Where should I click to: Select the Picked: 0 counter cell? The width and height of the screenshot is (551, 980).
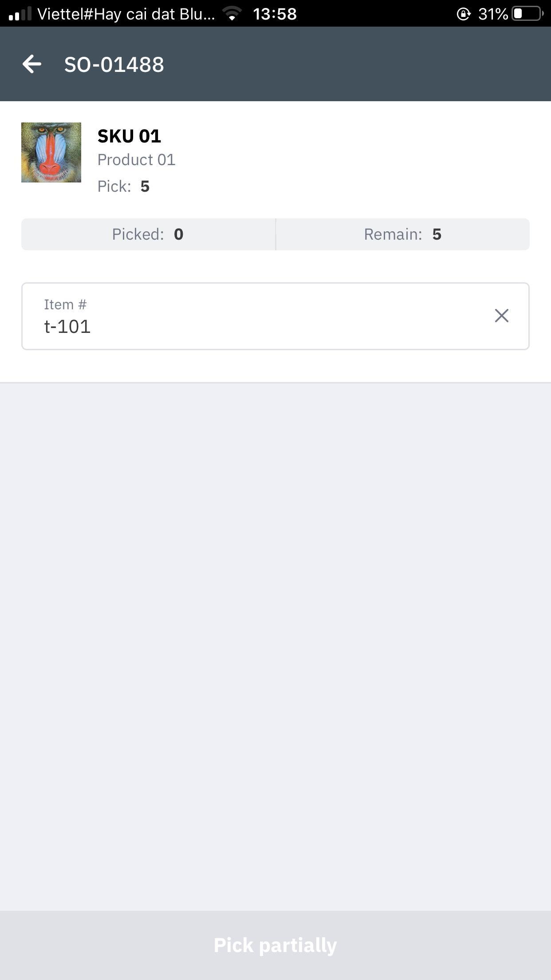(x=148, y=234)
